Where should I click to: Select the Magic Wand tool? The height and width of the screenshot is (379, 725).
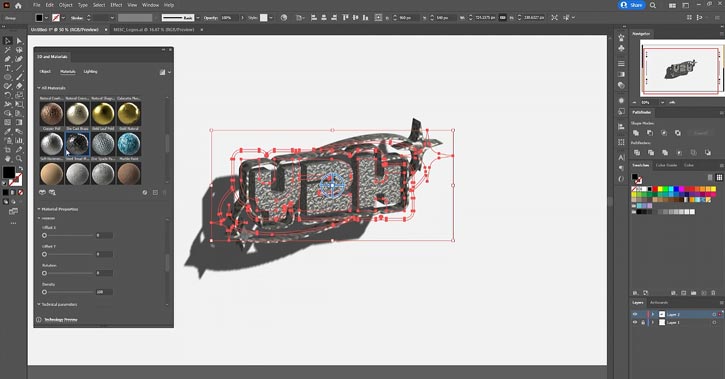tap(7, 50)
